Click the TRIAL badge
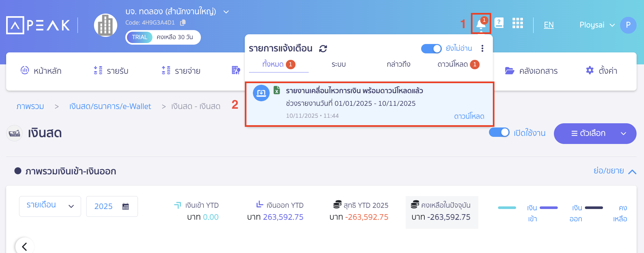 (140, 37)
